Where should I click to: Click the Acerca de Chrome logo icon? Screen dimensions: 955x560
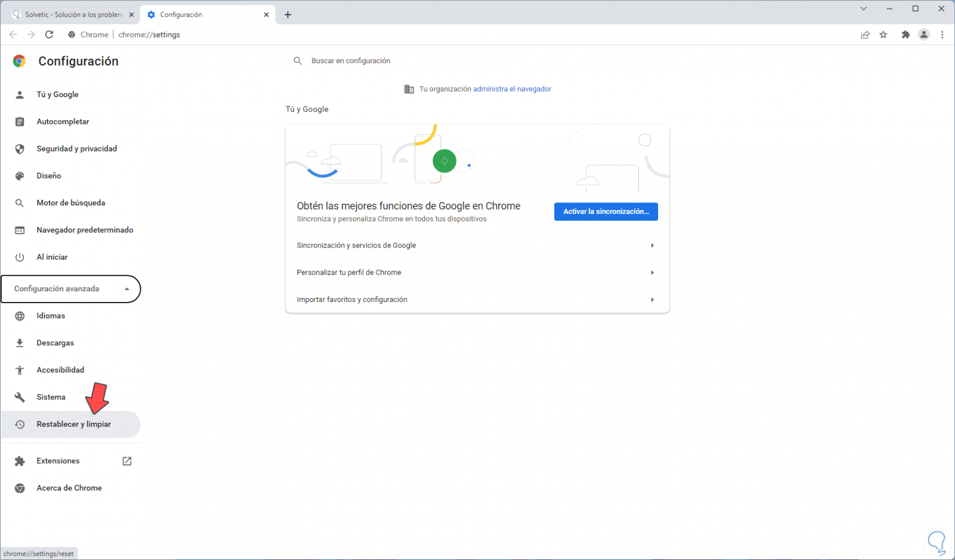[x=20, y=488]
